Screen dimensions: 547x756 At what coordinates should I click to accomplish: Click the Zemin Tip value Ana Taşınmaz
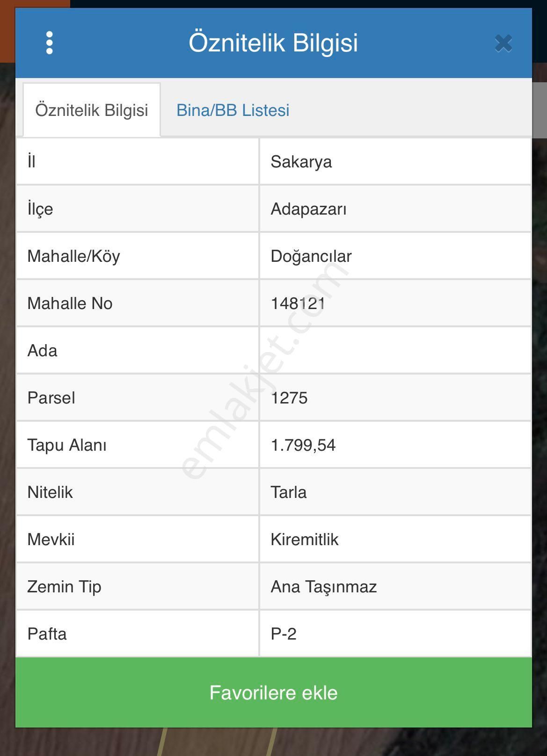click(x=324, y=587)
